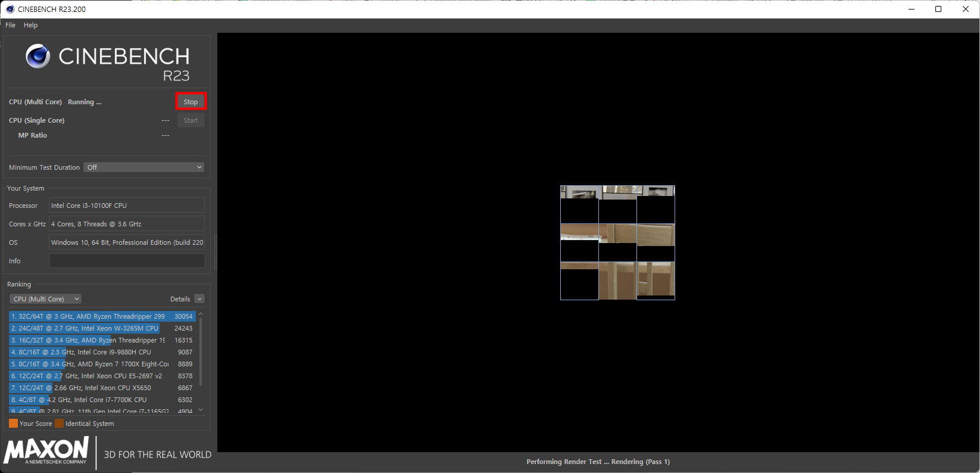Select ranking row Intel Core i7-7700K
Viewport: 980px width, 473px height.
[x=102, y=400]
